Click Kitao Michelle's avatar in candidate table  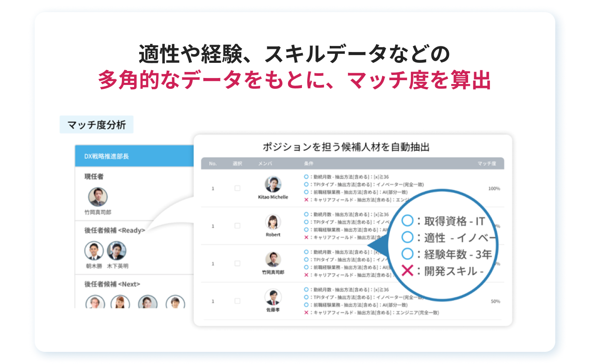click(273, 184)
